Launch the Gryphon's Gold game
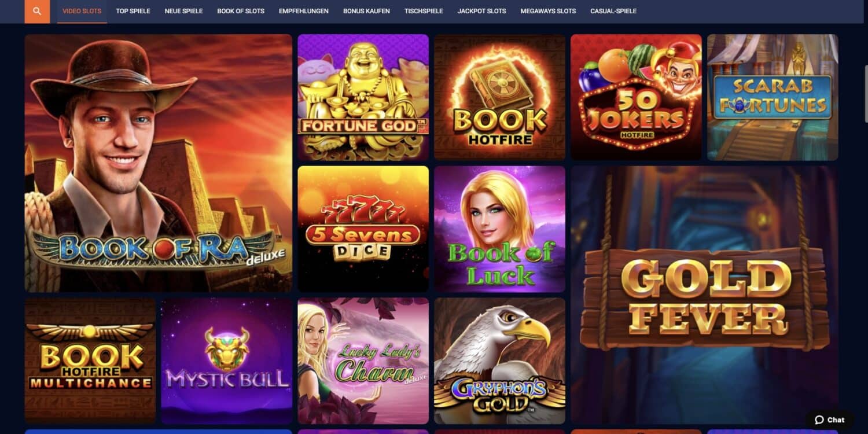This screenshot has width=868, height=434. tap(500, 361)
